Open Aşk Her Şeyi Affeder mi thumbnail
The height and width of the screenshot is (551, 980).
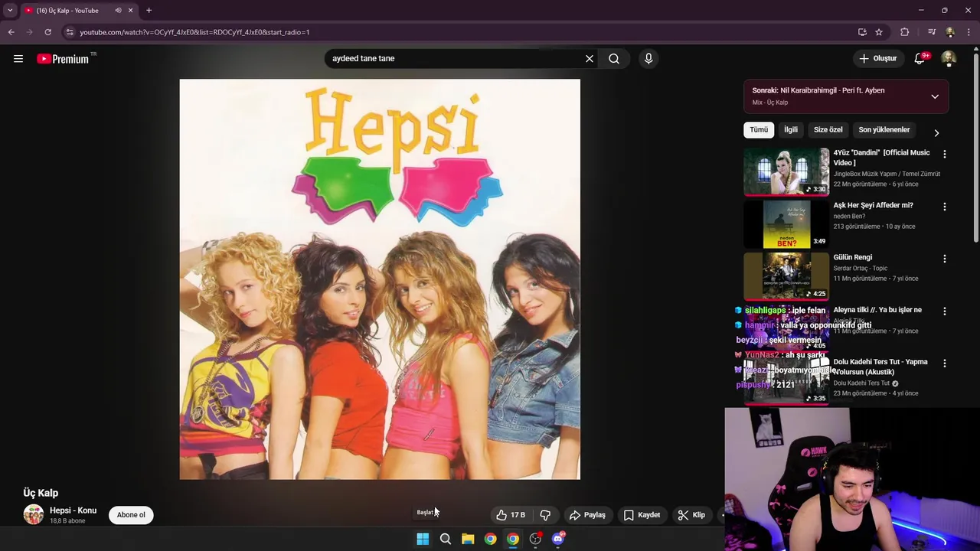click(786, 224)
